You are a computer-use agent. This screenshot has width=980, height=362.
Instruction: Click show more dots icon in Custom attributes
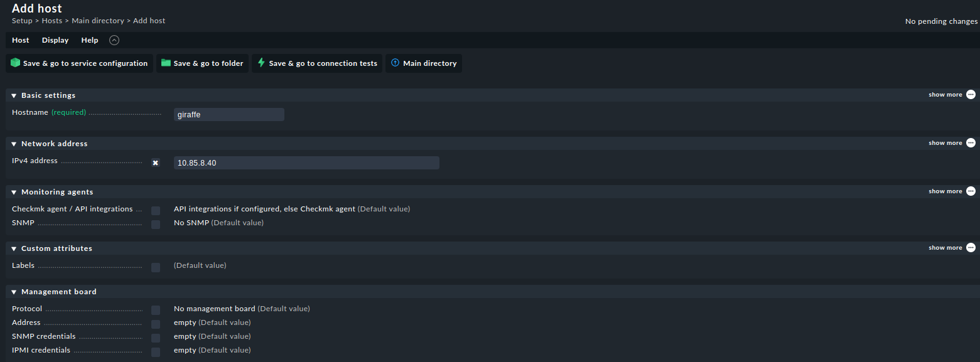971,248
